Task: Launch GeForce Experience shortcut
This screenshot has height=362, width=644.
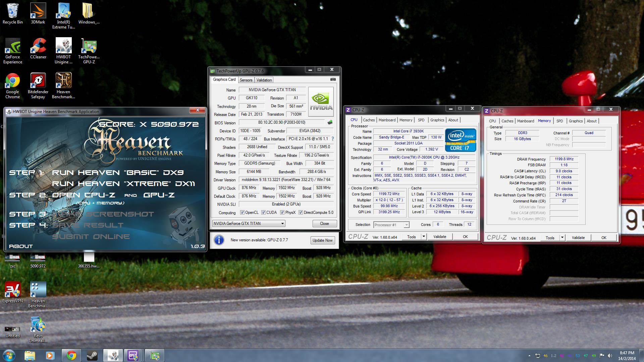Action: pyautogui.click(x=13, y=51)
